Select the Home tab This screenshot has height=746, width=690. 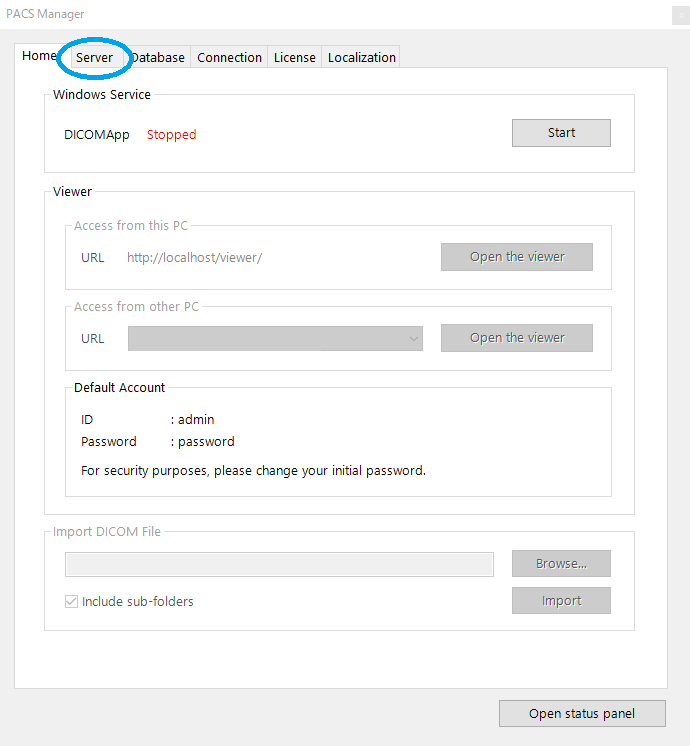click(x=39, y=56)
